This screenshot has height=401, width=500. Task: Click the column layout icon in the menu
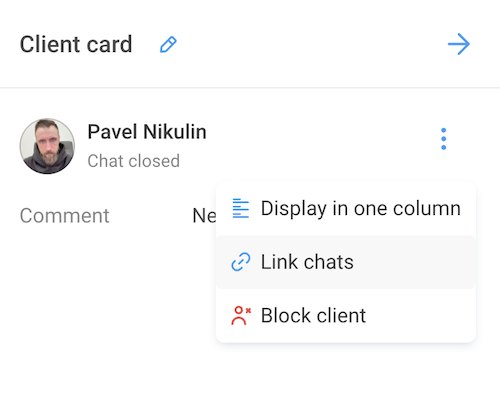click(x=241, y=208)
